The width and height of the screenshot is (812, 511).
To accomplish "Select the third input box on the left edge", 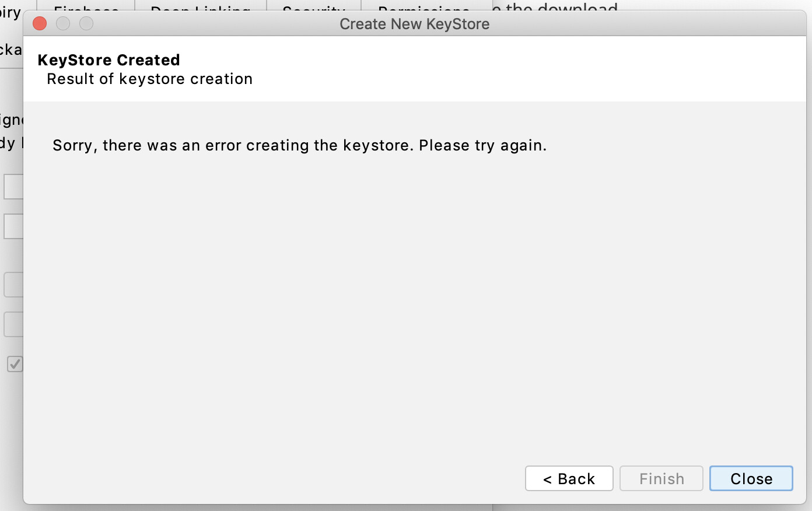I will 12,284.
